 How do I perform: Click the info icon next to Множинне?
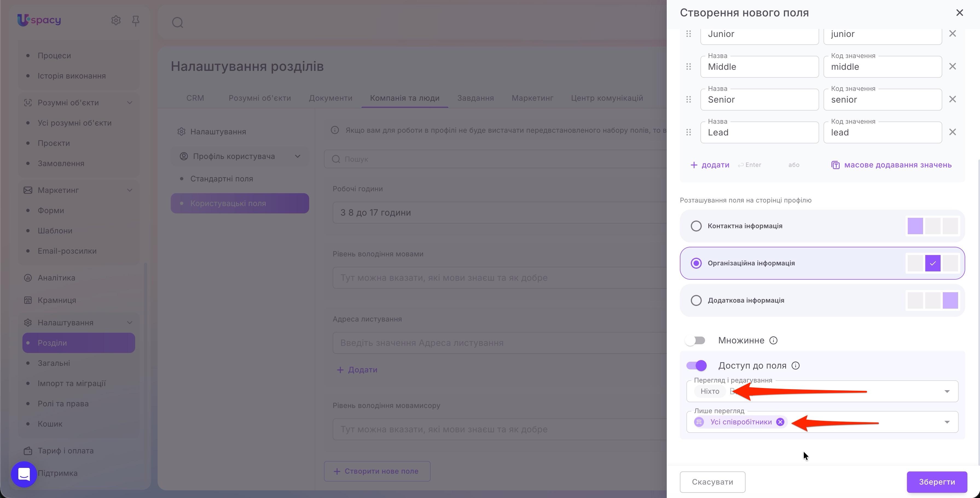click(x=773, y=340)
